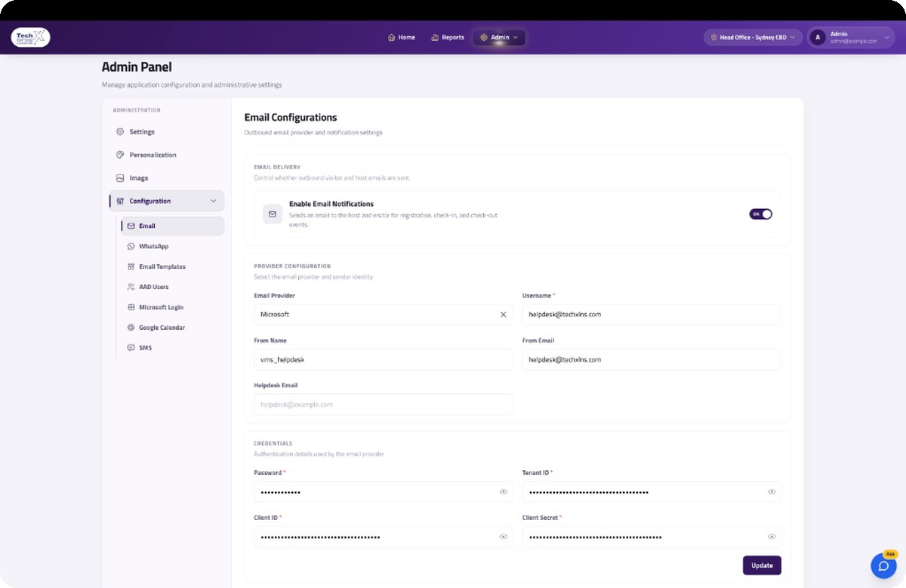
Task: Select AAD Users under Configuration
Action: pyautogui.click(x=173, y=287)
